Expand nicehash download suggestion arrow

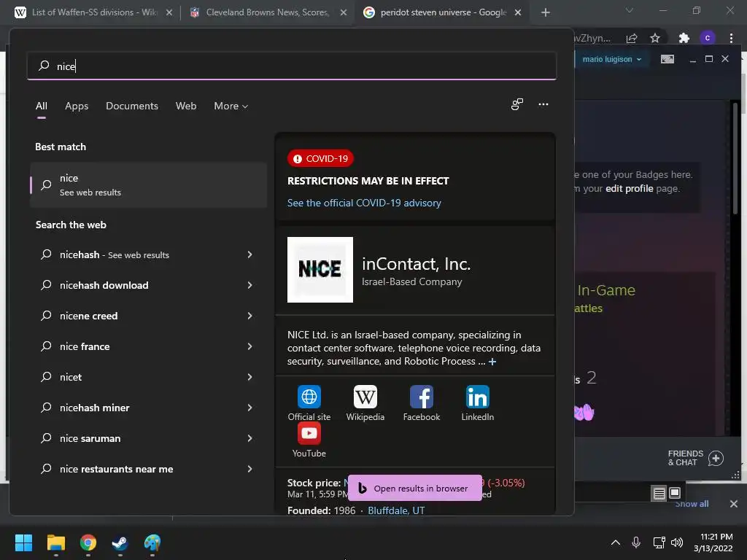(x=249, y=285)
